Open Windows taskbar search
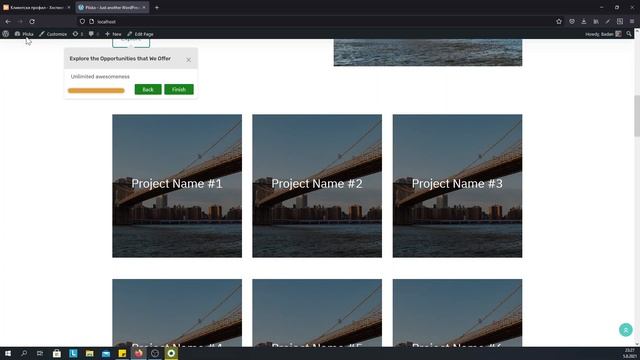 (x=24, y=353)
